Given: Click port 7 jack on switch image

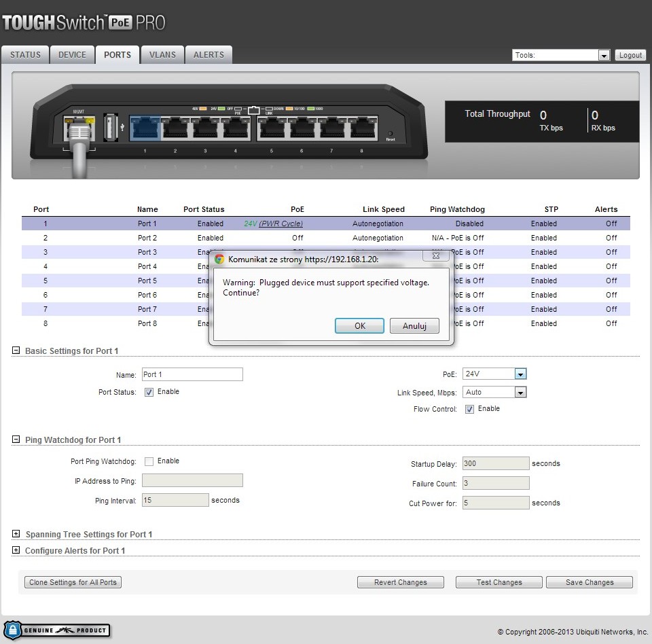Looking at the screenshot, I should tap(332, 128).
